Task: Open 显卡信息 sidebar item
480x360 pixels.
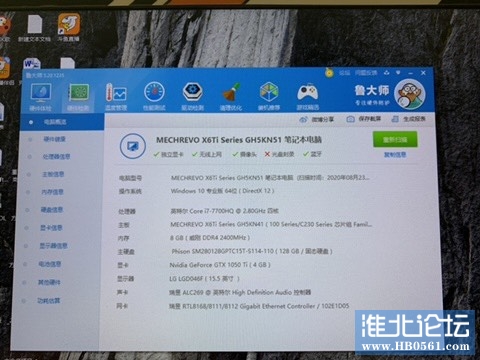Action: point(51,228)
